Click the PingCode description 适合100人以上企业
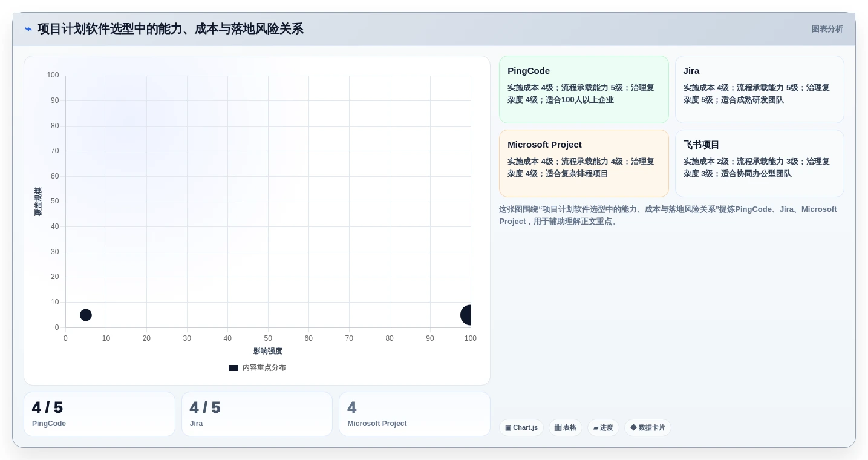 579,100
